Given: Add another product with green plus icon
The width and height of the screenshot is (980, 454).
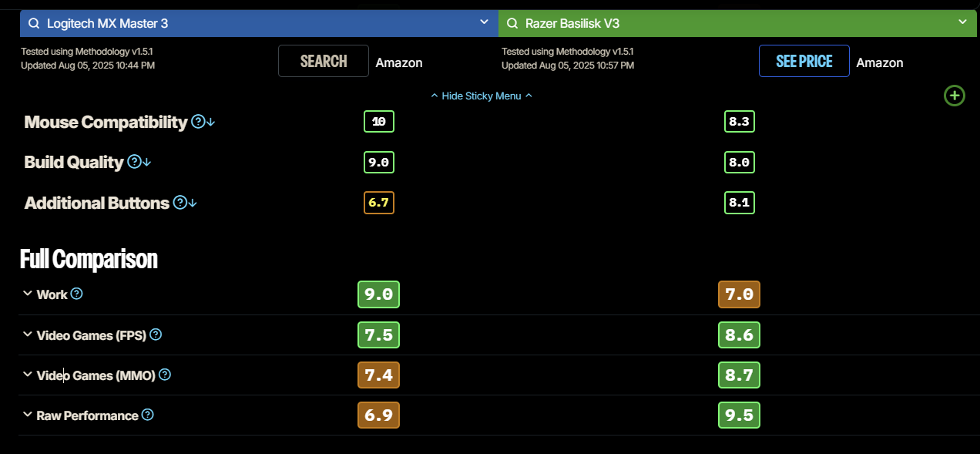Looking at the screenshot, I should [955, 96].
